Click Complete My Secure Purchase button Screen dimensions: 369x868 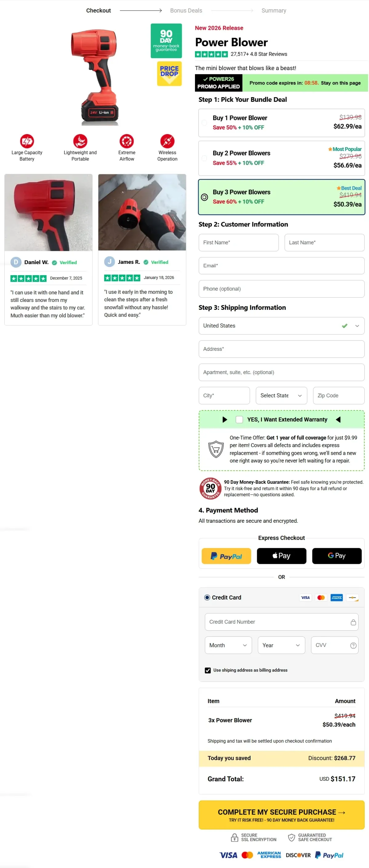click(282, 815)
